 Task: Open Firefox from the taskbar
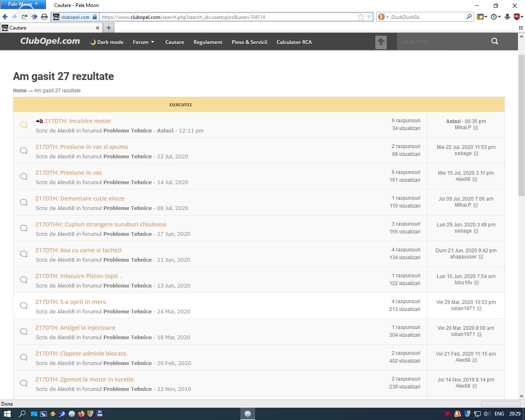pyautogui.click(x=81, y=414)
